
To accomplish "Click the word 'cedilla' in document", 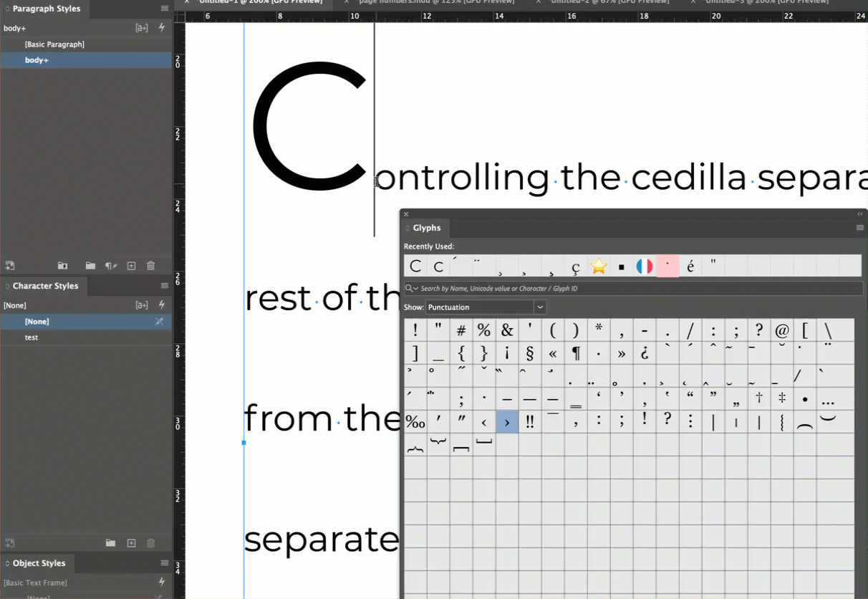I will click(x=688, y=177).
